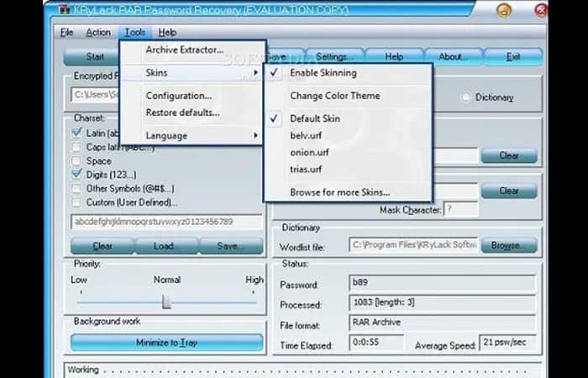Click the Load... charset button
Screen dimensions: 588x378
click(x=166, y=246)
